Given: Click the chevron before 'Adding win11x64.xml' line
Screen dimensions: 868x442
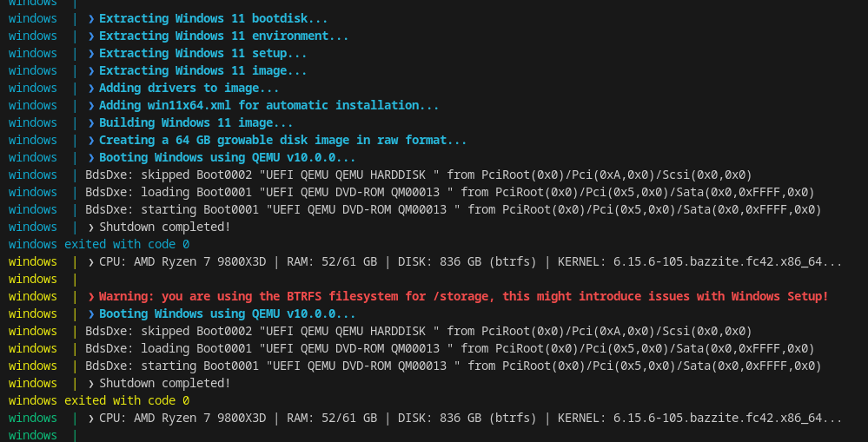Looking at the screenshot, I should [x=91, y=106].
